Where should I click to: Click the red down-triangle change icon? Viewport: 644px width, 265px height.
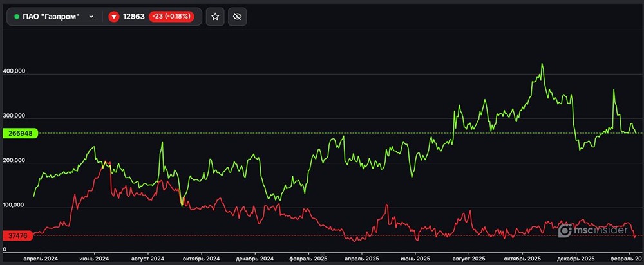tap(113, 17)
